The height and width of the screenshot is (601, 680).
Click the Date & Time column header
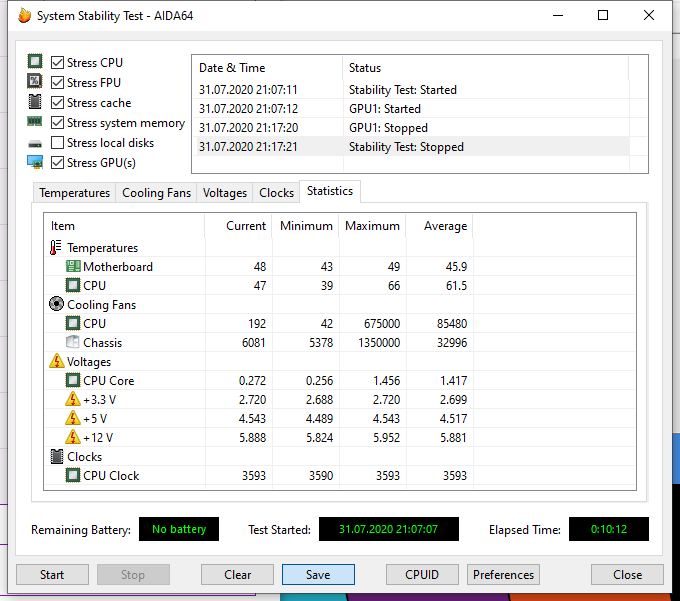pyautogui.click(x=267, y=68)
